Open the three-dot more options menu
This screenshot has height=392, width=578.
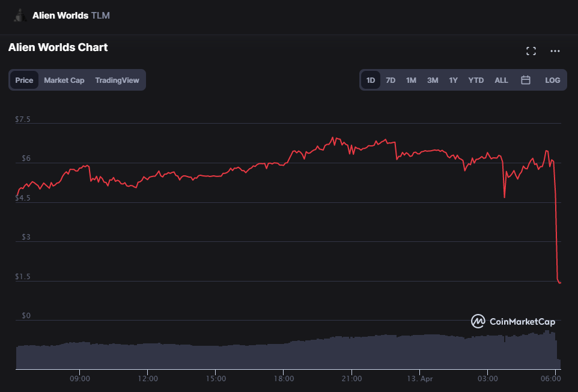[x=555, y=51]
